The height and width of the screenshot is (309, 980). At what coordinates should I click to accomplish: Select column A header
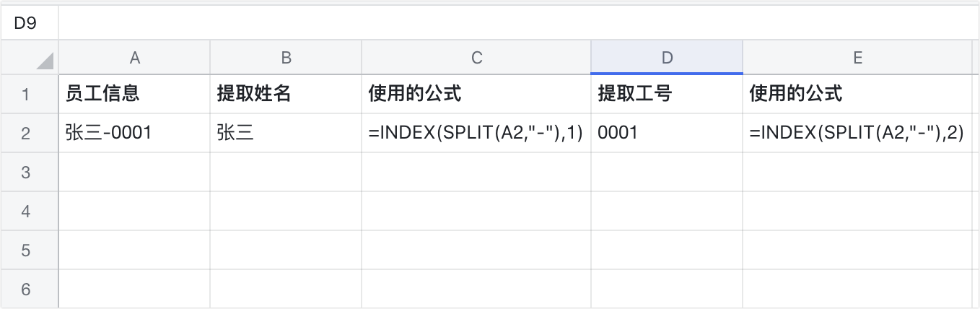point(134,58)
